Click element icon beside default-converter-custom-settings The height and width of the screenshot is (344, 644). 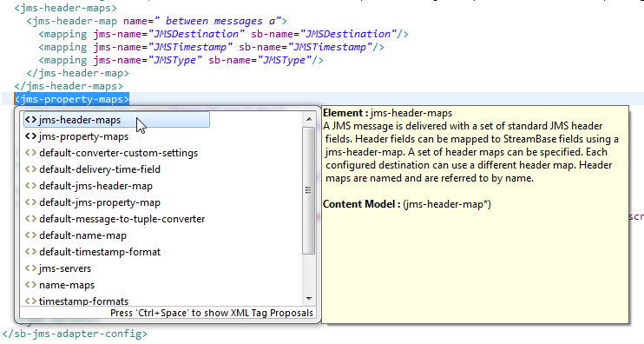click(30, 153)
